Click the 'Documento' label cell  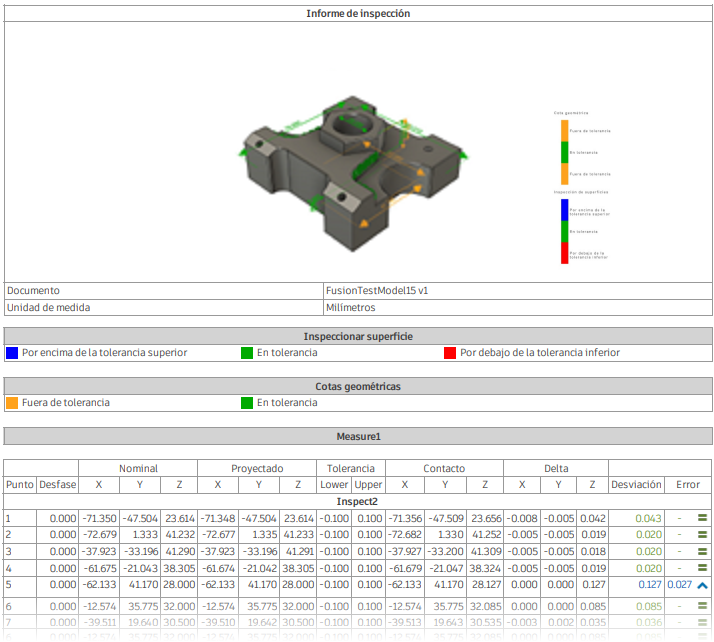[x=164, y=290]
